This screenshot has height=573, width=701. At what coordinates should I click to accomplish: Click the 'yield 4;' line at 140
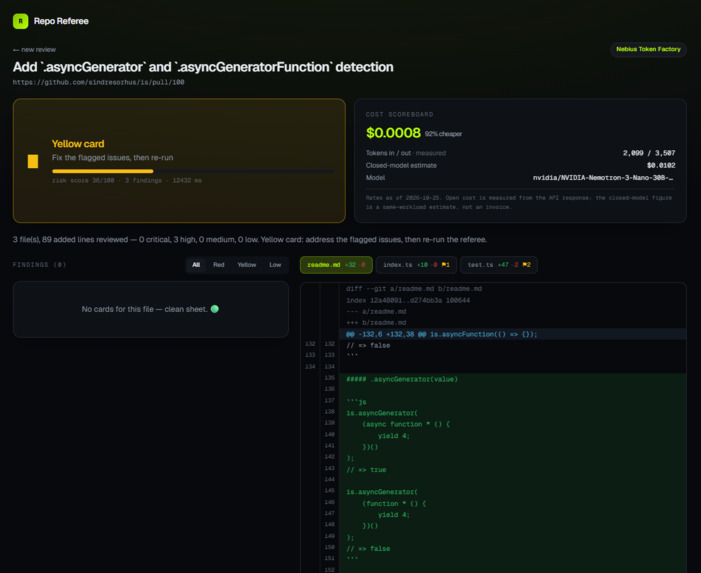click(x=393, y=436)
